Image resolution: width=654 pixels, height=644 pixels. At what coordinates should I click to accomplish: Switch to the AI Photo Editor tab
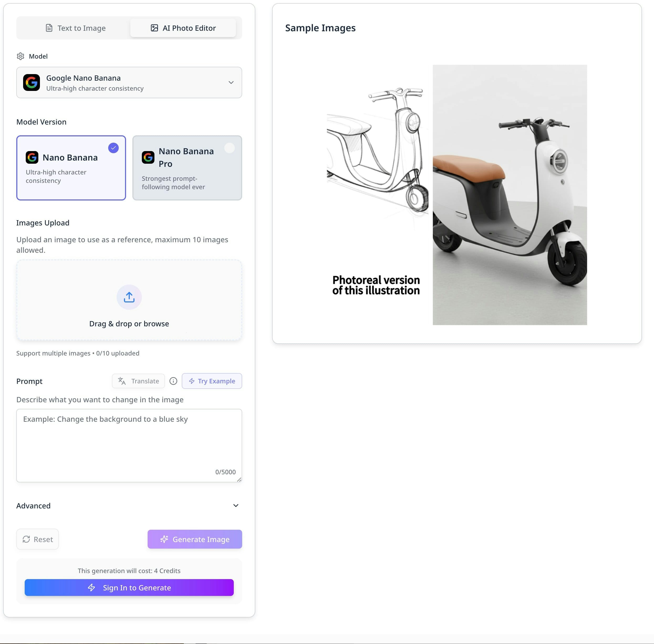(184, 28)
